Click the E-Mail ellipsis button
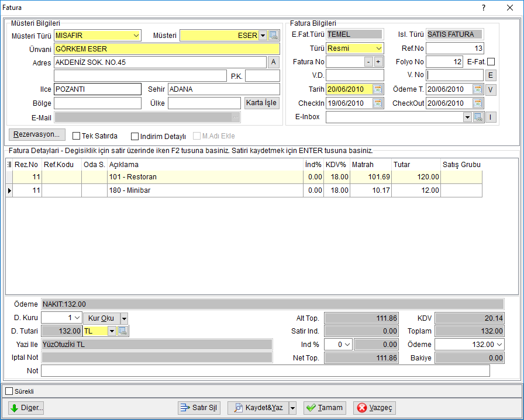 click(236, 117)
